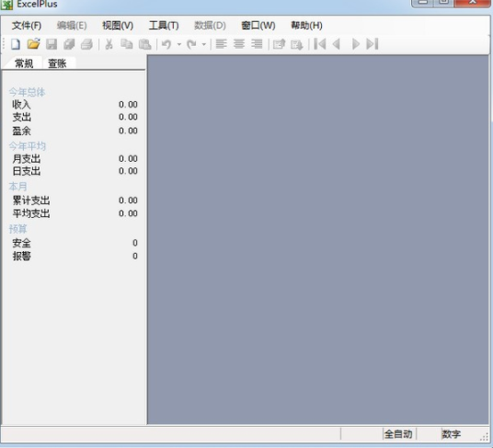Click the Undo arrow icon
Viewport: 493px width, 448px height.
click(166, 44)
